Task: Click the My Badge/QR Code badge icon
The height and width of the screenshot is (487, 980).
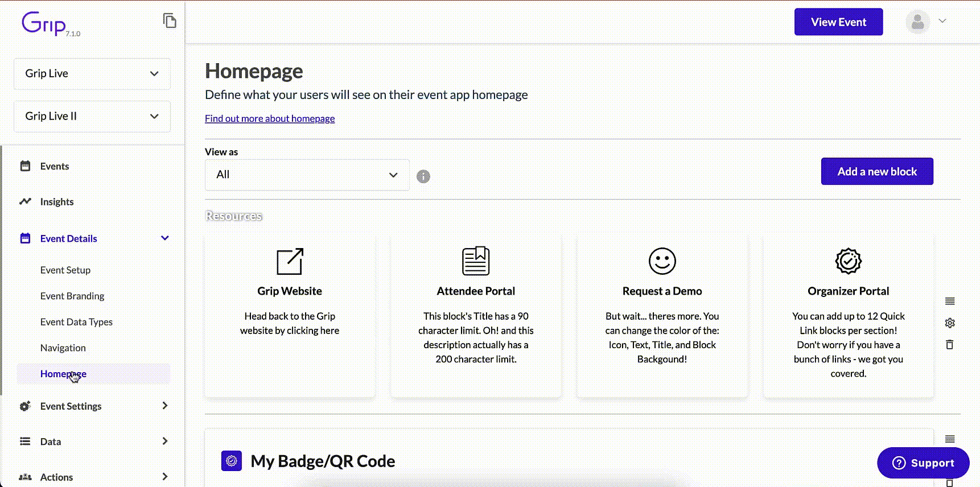Action: [232, 461]
